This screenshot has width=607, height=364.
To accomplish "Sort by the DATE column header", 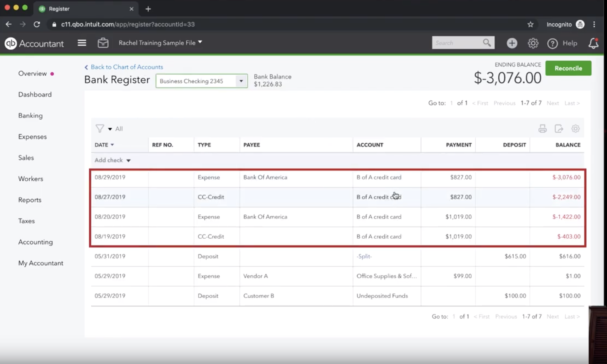I will [104, 145].
